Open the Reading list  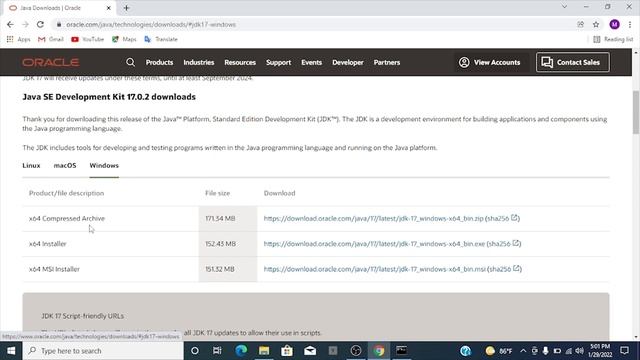coord(613,39)
